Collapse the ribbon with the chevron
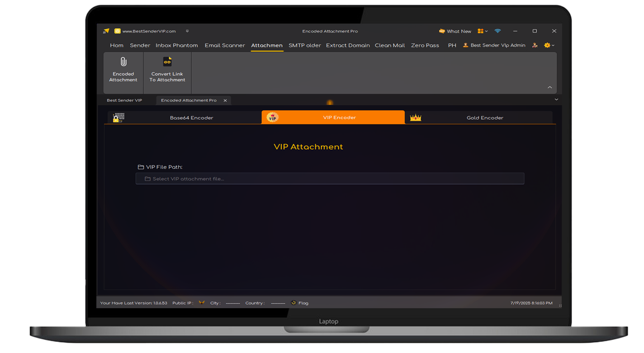This screenshot has height=353, width=644. (550, 87)
